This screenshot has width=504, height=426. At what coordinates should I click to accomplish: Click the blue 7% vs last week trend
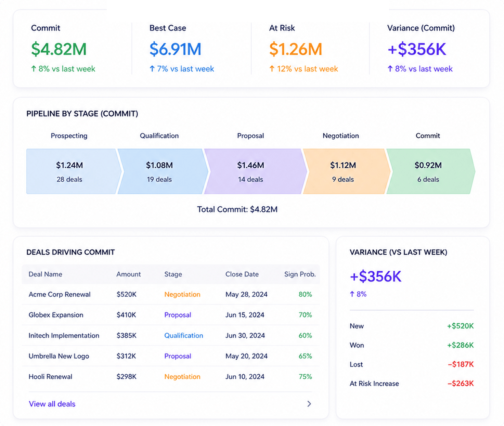click(182, 69)
